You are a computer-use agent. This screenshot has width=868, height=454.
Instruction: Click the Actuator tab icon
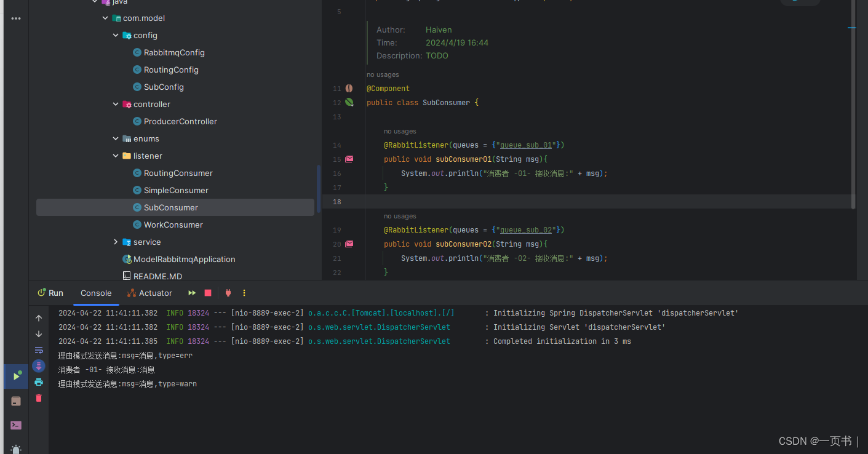pyautogui.click(x=131, y=293)
